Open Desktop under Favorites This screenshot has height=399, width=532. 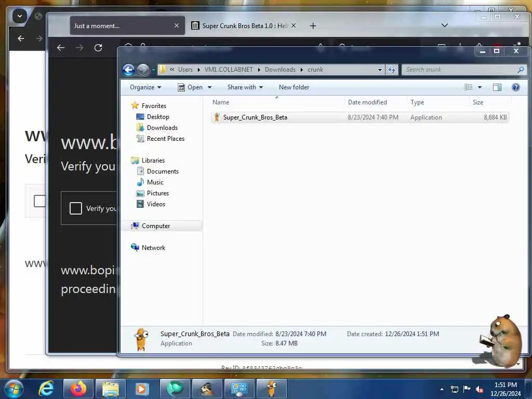tap(158, 117)
